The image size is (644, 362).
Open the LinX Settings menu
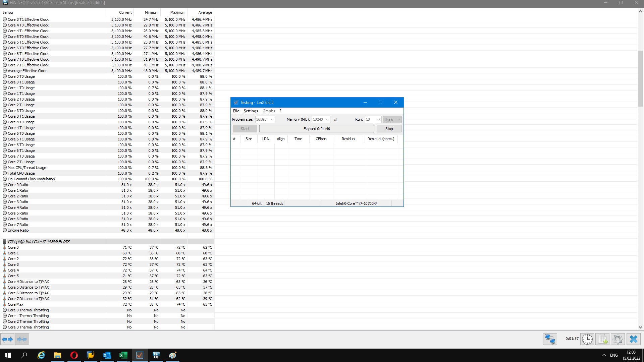click(x=251, y=111)
